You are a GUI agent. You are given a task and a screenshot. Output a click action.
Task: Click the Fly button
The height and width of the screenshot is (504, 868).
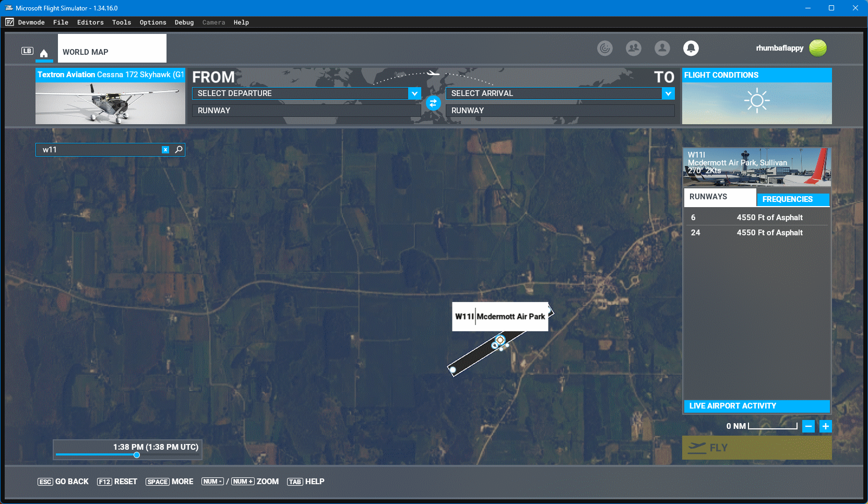[x=757, y=448]
